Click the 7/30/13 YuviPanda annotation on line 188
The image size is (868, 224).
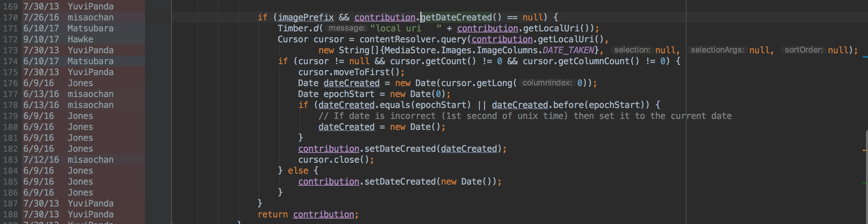point(69,214)
